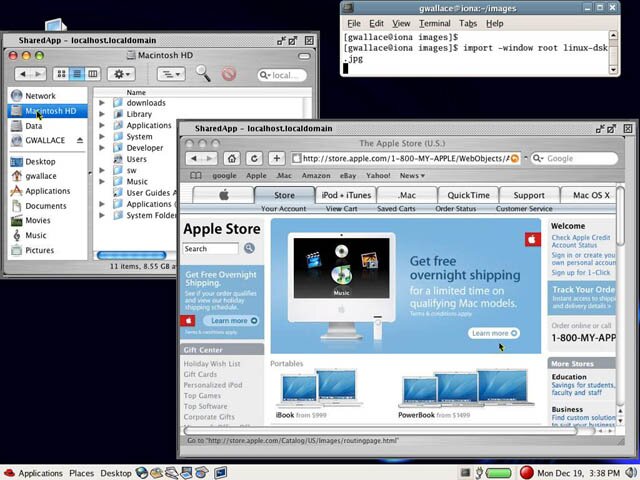This screenshot has width=640, height=480.
Task: Open Desktop in Finder sidebar
Action: point(47,162)
